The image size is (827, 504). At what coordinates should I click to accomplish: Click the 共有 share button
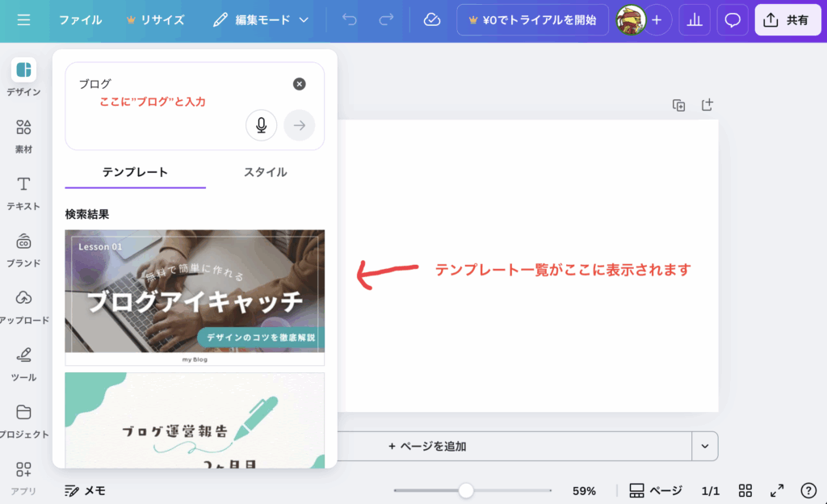click(x=787, y=20)
